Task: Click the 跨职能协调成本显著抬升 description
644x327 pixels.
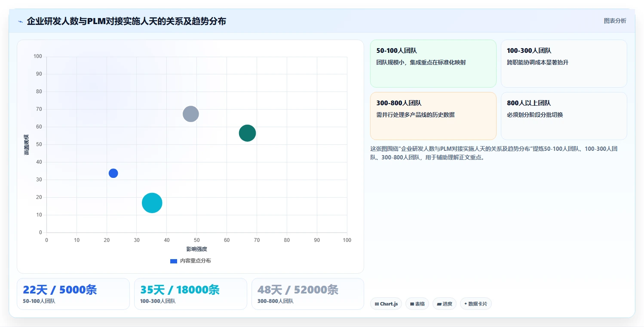Action: (x=538, y=62)
